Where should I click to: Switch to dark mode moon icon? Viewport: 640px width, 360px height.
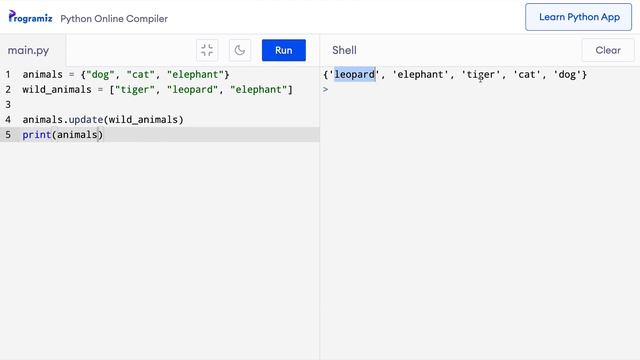click(240, 50)
